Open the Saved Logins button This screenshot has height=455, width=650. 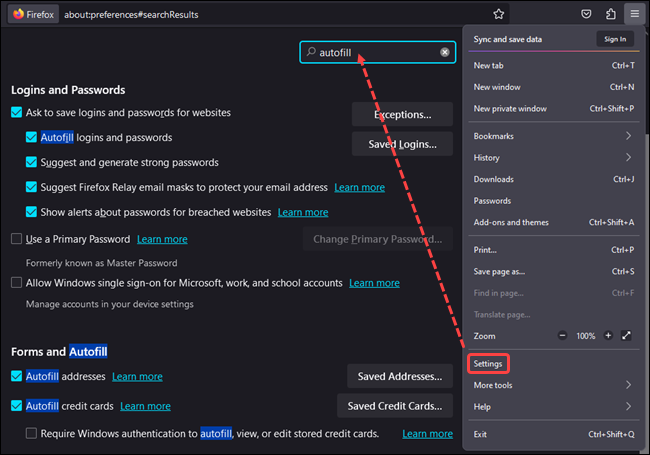[x=402, y=144]
